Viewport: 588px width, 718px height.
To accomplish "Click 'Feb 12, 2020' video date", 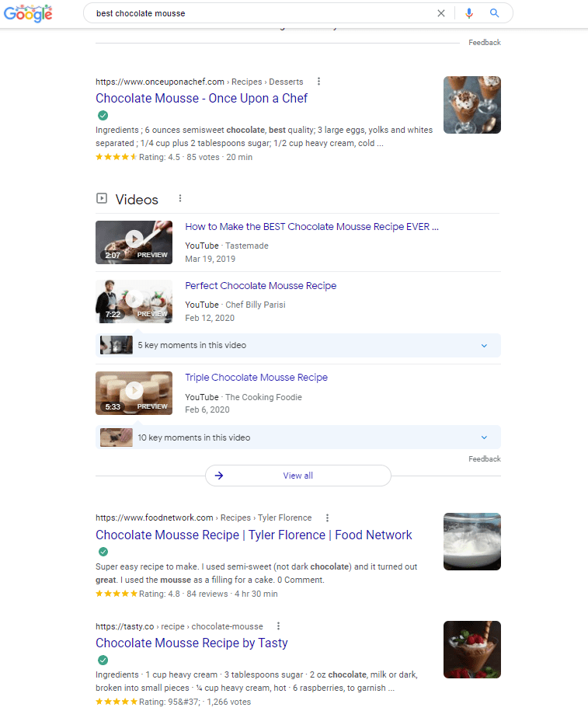I will pos(210,319).
